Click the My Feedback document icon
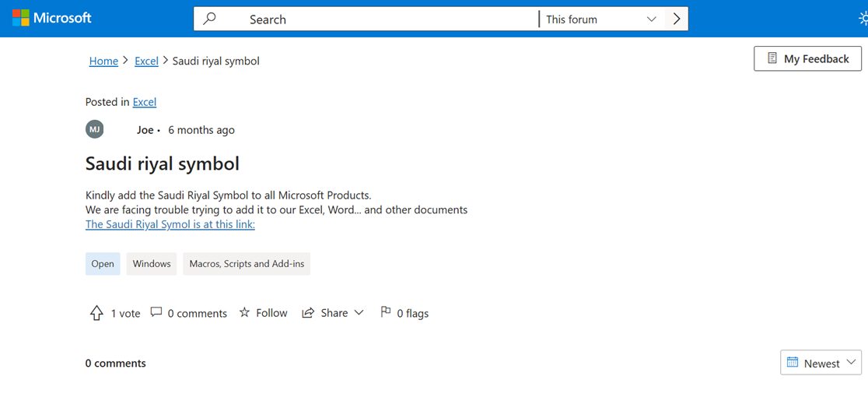Viewport: 868px width, 408px height. point(772,58)
